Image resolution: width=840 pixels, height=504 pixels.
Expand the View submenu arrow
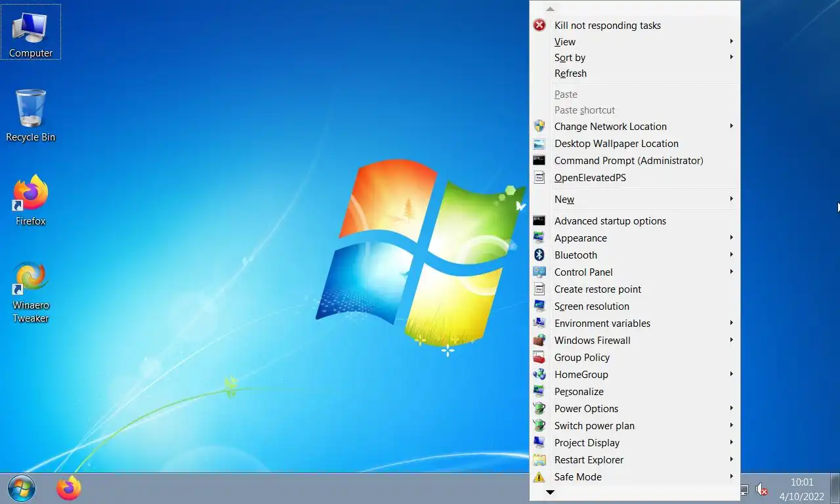click(731, 41)
